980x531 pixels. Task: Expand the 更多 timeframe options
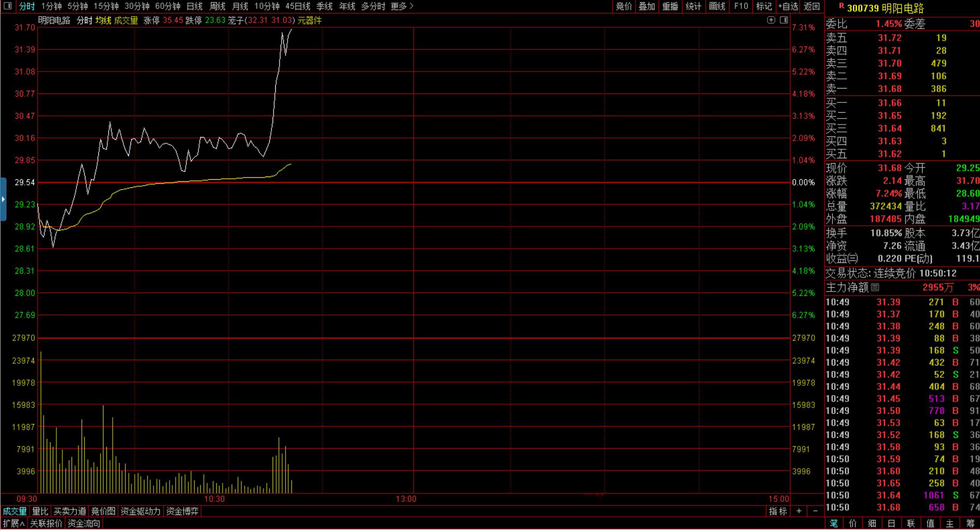coord(402,6)
